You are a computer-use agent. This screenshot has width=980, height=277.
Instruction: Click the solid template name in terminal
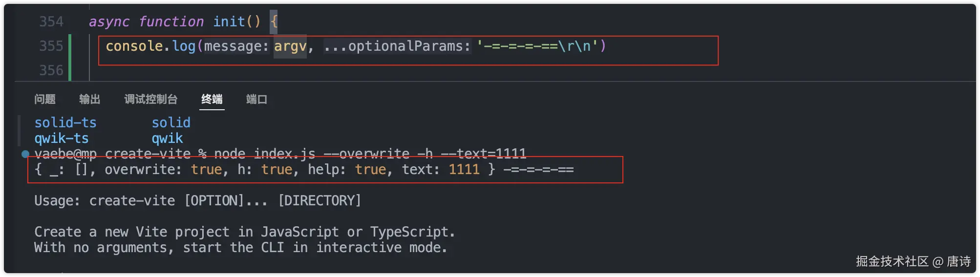pos(171,122)
